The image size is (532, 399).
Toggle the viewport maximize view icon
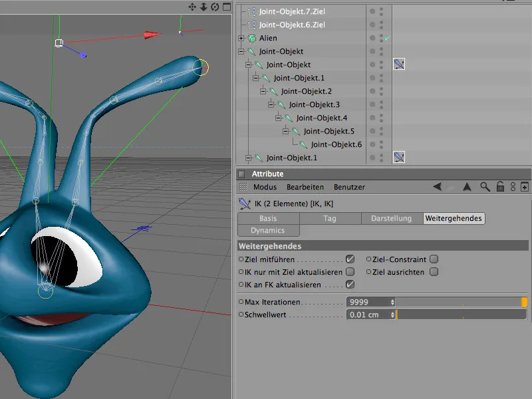(227, 7)
